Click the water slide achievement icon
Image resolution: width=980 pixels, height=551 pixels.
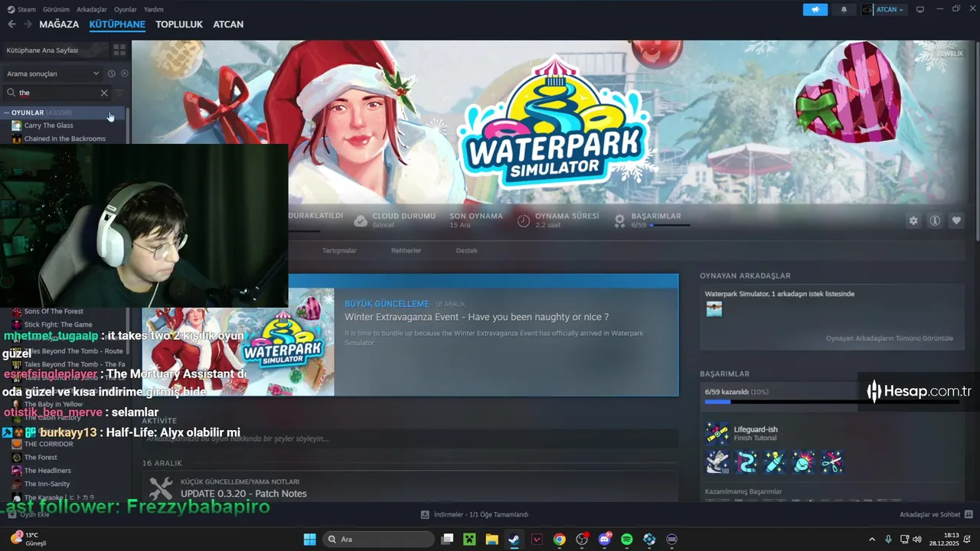(x=746, y=461)
